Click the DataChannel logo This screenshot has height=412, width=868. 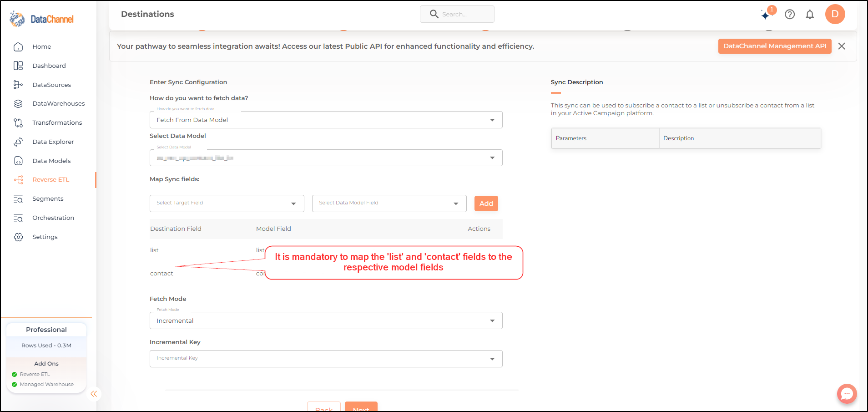(41, 19)
